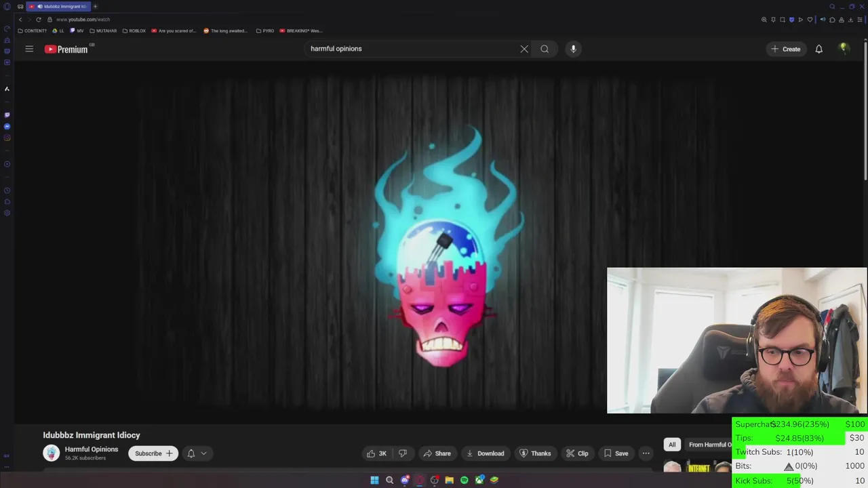Select the All filter chip
868x488 pixels.
point(672,445)
